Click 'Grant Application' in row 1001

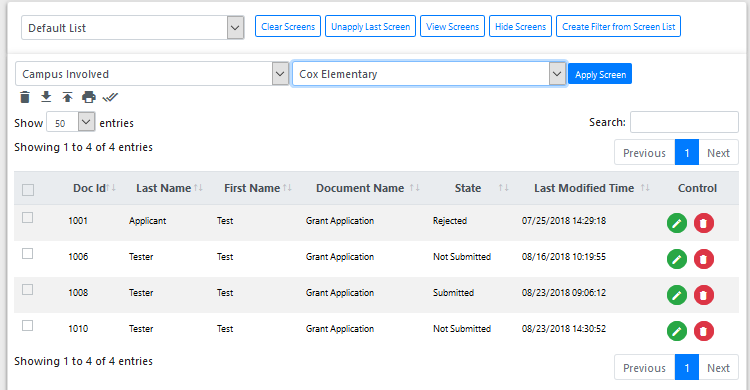coord(340,221)
